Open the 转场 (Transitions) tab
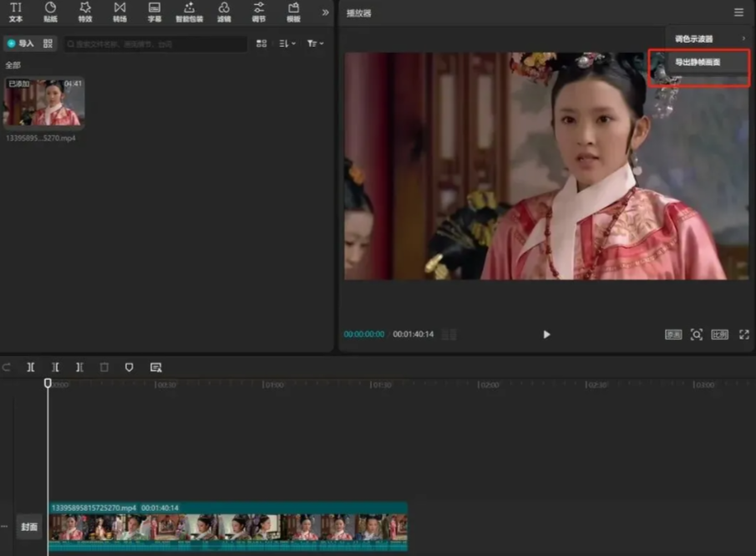The image size is (756, 556). (x=119, y=13)
